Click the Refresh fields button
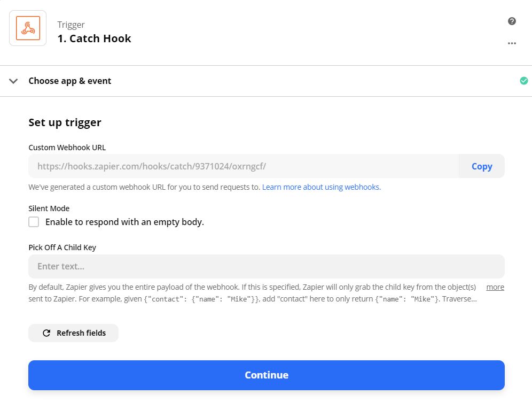Image resolution: width=532 pixels, height=402 pixels. (73, 333)
